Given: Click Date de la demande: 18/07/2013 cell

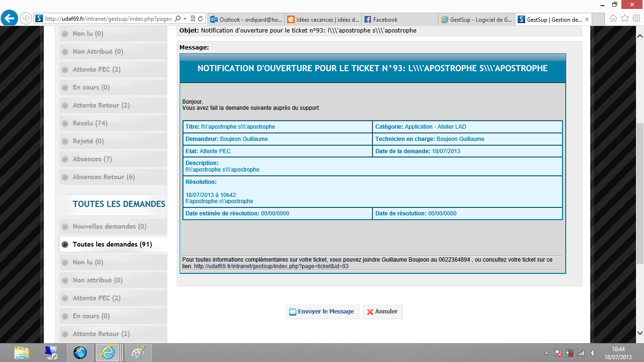Looking at the screenshot, I should click(x=467, y=151).
